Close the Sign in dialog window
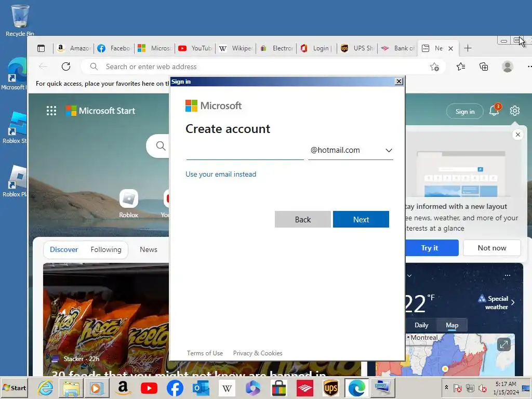Viewport: 532px width, 399px height. click(399, 82)
